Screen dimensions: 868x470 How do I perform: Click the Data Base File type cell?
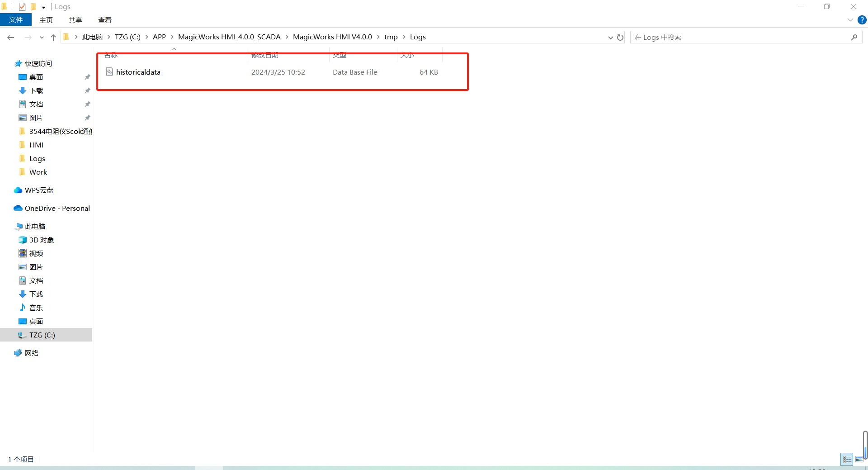pyautogui.click(x=355, y=72)
